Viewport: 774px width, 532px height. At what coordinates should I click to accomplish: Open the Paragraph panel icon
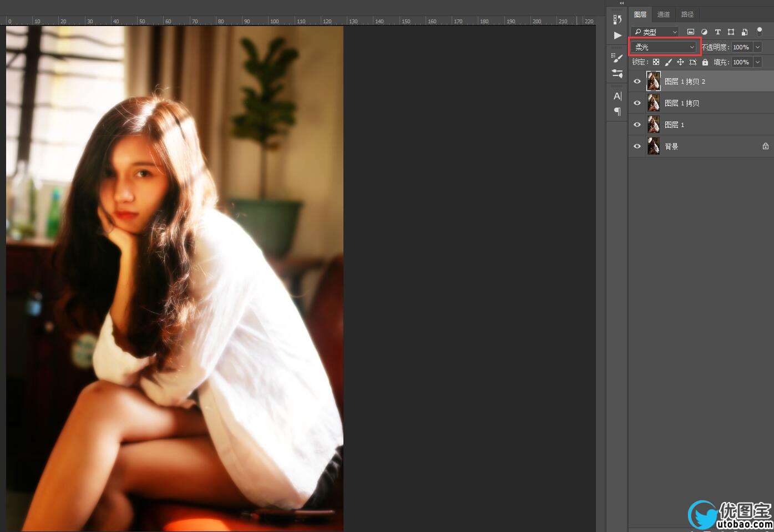618,112
